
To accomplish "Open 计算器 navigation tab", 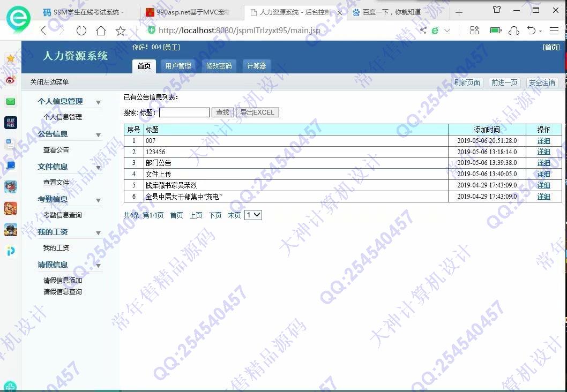I will [x=256, y=66].
